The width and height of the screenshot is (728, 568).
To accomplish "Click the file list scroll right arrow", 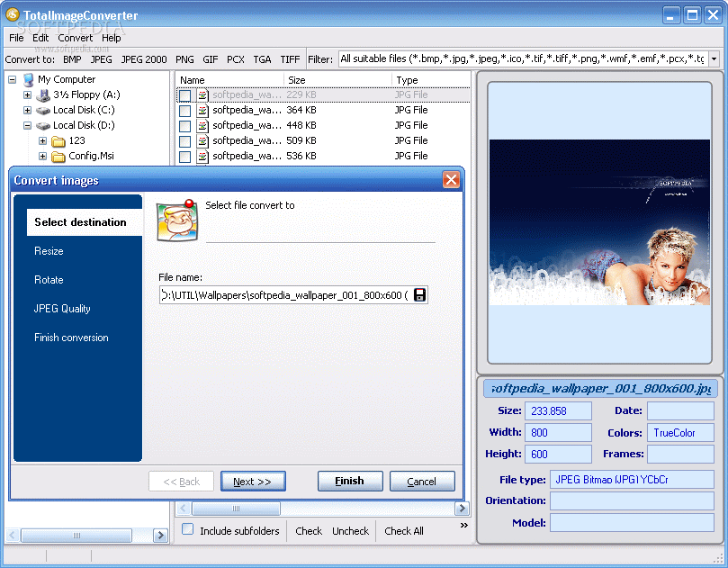I will 462,509.
